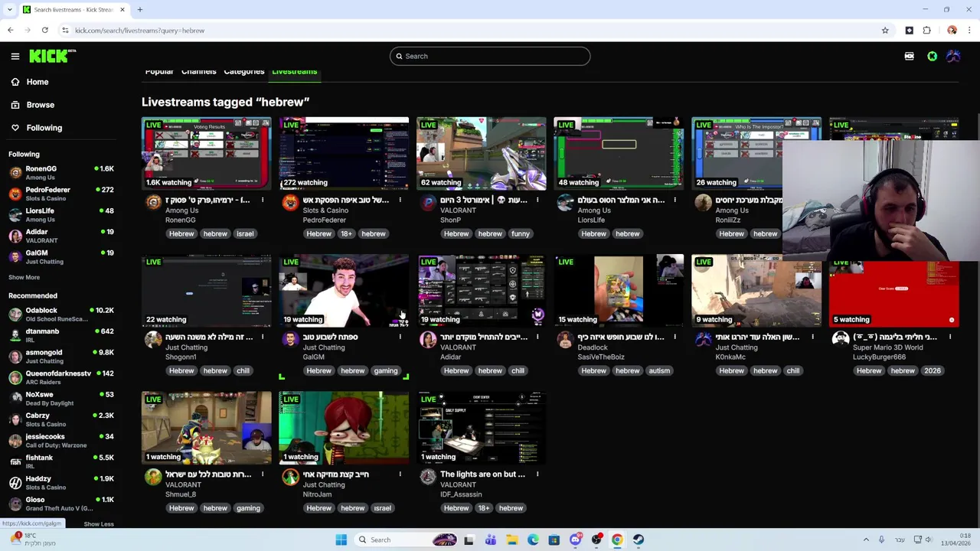Screen dimensions: 980x551
Task: Open Browse in the sidebar
Action: coord(40,105)
